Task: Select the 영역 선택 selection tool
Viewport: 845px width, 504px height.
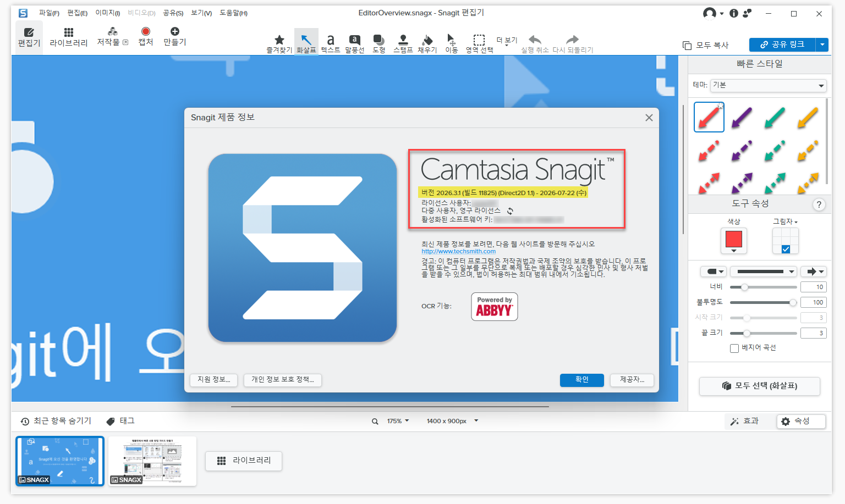Action: point(479,43)
